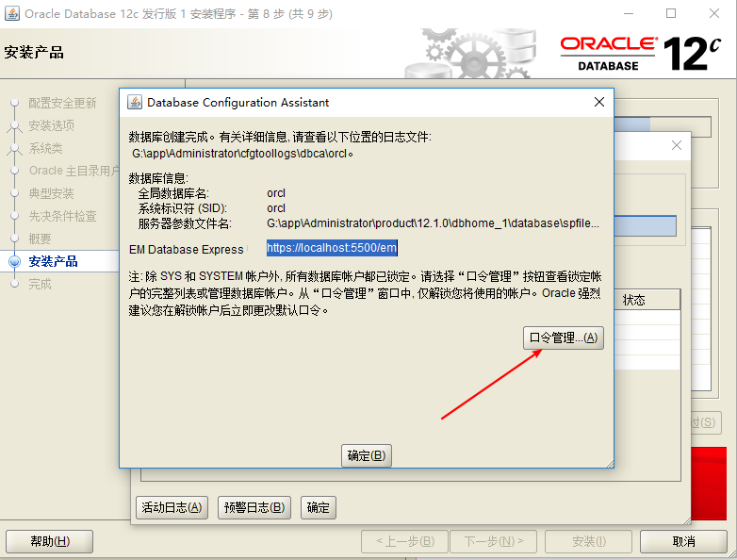Click the Java icon in the installer title bar
Screen dimensions: 737x560
pyautogui.click(x=11, y=13)
